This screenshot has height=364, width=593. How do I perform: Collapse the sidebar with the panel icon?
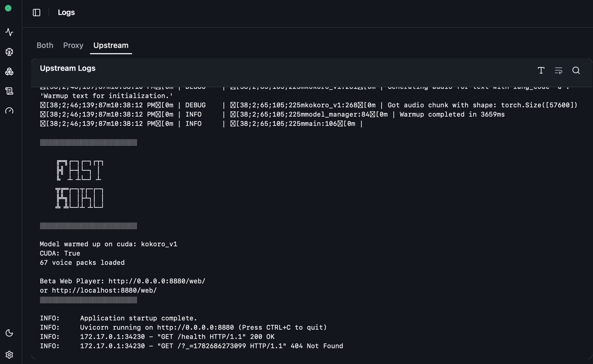(37, 13)
